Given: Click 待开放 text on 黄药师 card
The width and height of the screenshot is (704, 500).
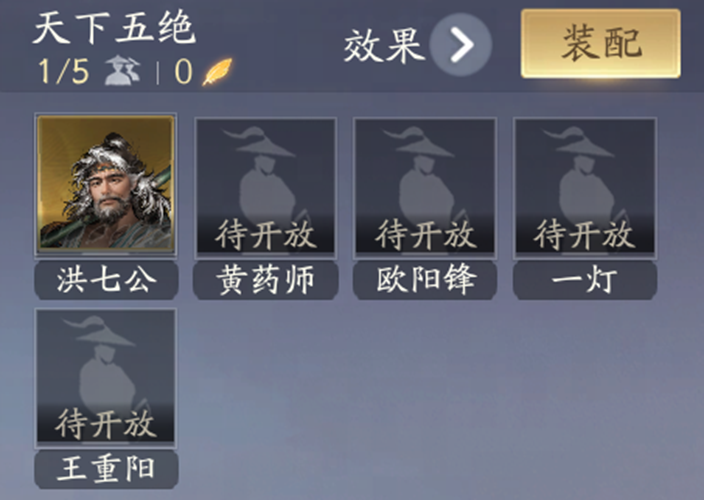Looking at the screenshot, I should click(265, 234).
